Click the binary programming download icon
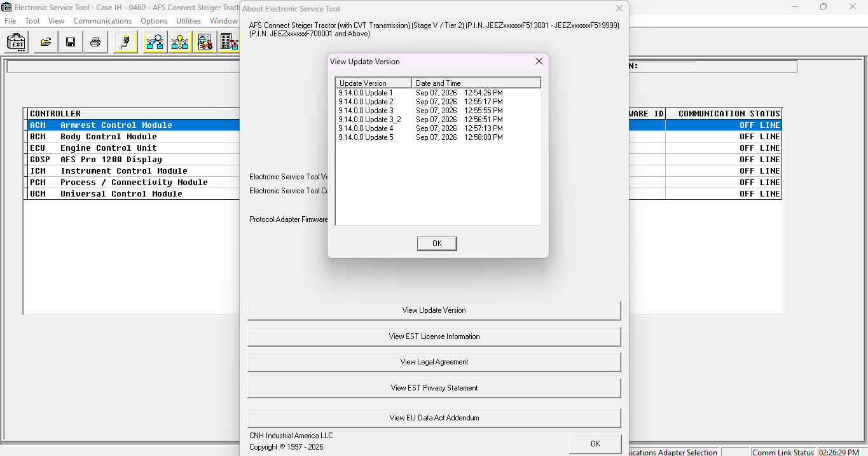868x456 pixels. pyautogui.click(x=228, y=43)
